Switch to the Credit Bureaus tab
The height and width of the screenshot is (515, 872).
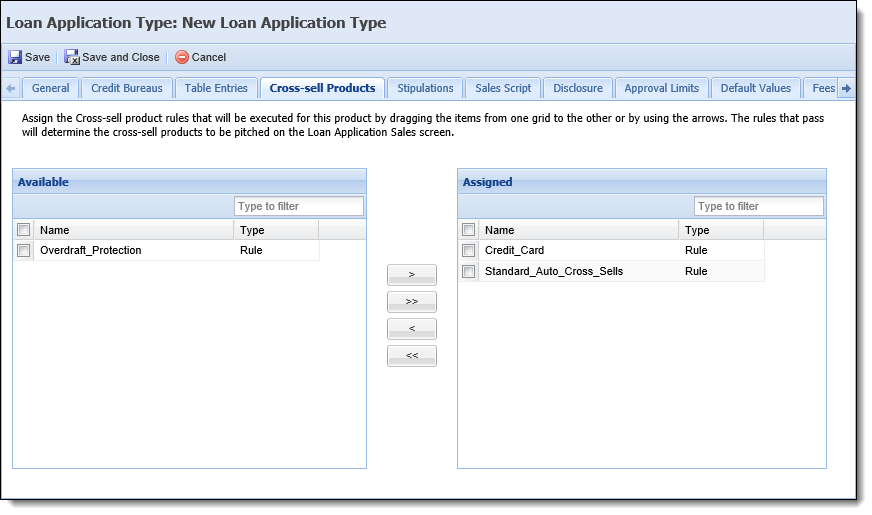(127, 88)
